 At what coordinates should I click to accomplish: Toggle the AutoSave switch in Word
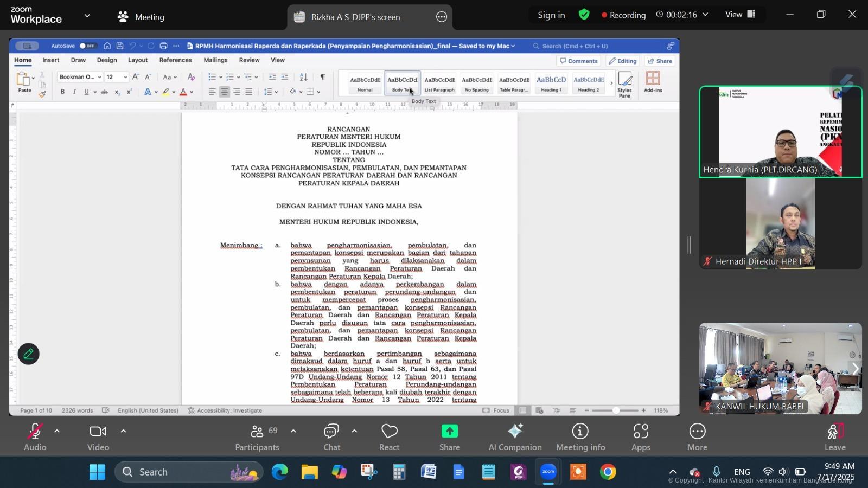(x=87, y=46)
